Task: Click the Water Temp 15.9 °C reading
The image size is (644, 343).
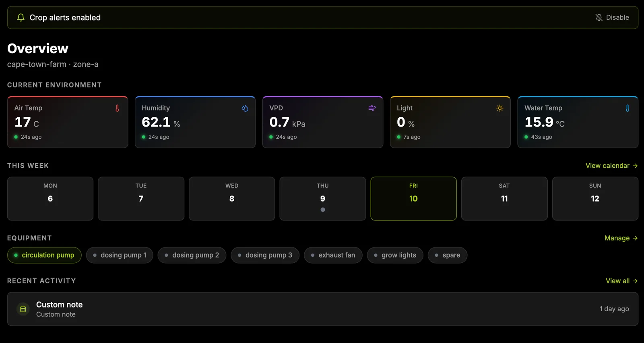Action: [545, 122]
